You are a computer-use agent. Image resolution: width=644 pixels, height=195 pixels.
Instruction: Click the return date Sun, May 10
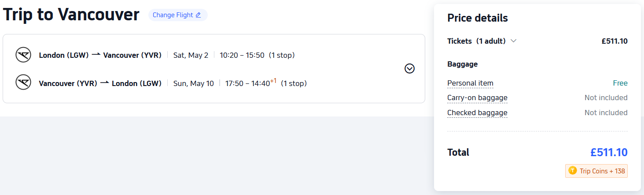(x=193, y=83)
